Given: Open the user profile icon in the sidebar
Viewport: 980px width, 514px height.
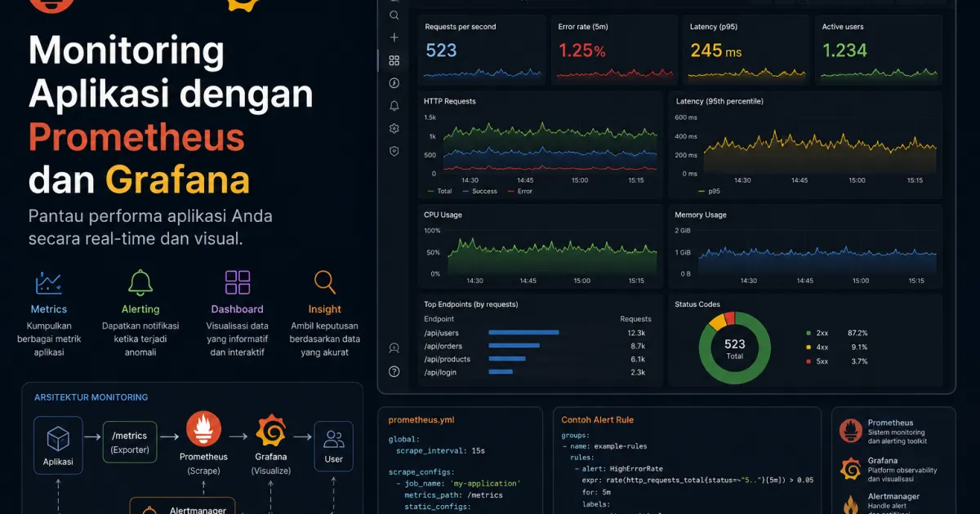Looking at the screenshot, I should pyautogui.click(x=394, y=348).
